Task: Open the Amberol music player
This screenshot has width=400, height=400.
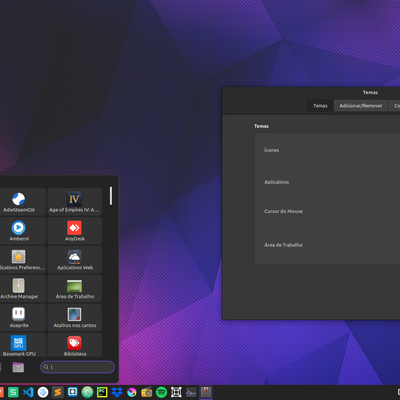Action: 19,231
